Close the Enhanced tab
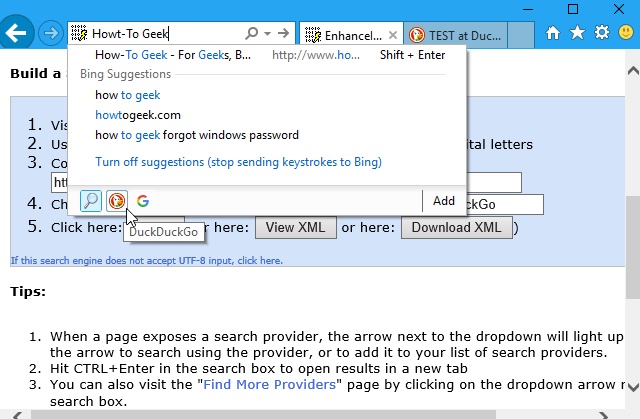Screen dimensions: 640x419 (x=393, y=35)
